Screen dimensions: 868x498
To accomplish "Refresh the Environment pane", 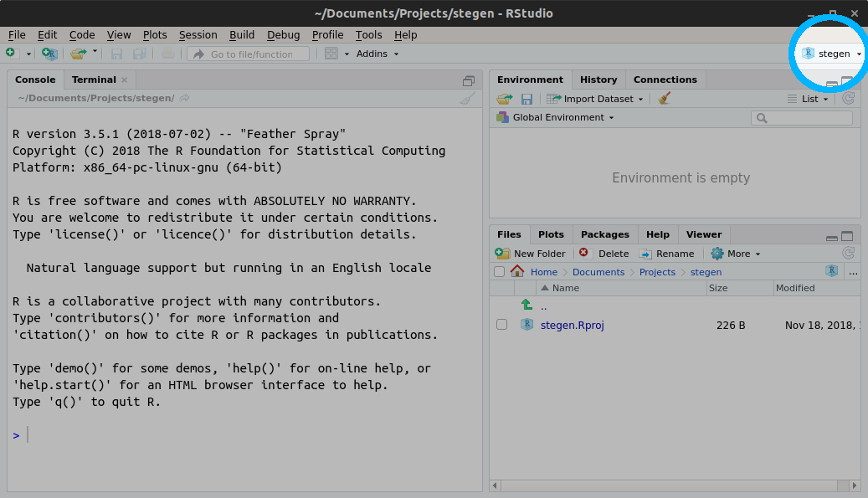I will point(848,99).
